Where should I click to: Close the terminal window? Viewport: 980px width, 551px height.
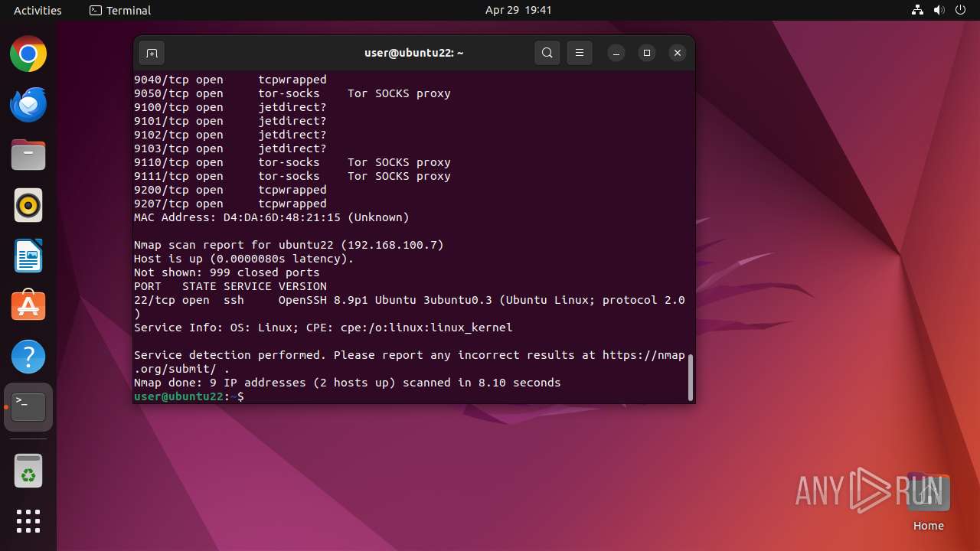(677, 53)
